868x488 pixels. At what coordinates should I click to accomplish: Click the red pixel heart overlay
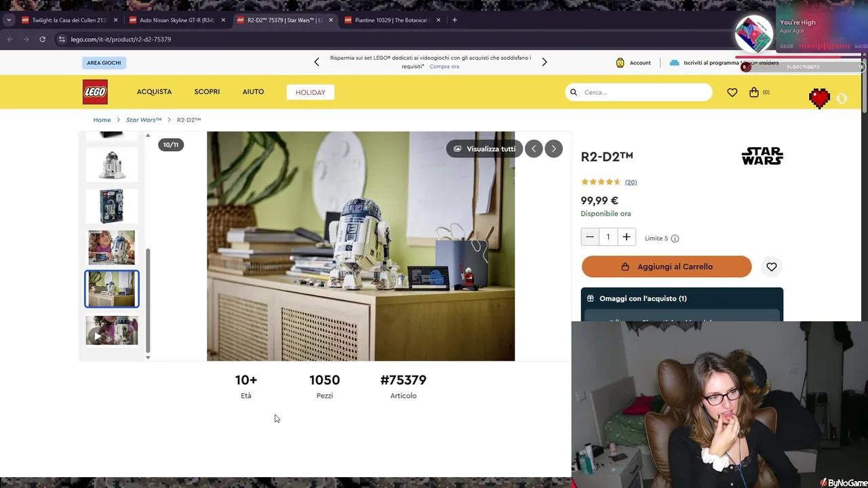pyautogui.click(x=819, y=98)
